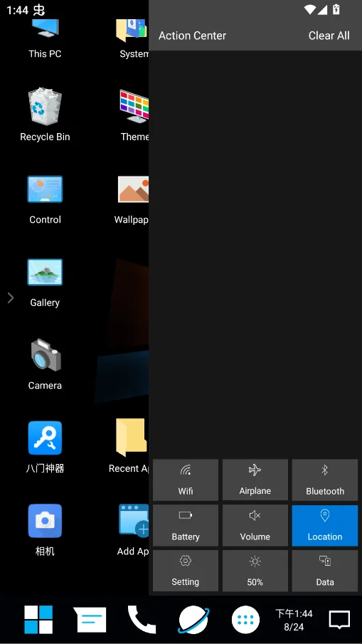The image size is (362, 644).
Task: Expand the side arrow on desktop left edge
Action: pos(11,297)
